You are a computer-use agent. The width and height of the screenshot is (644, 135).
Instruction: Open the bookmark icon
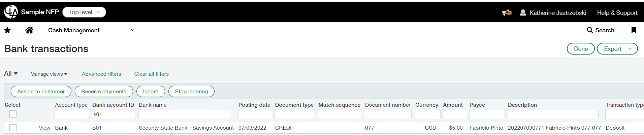coord(634,30)
